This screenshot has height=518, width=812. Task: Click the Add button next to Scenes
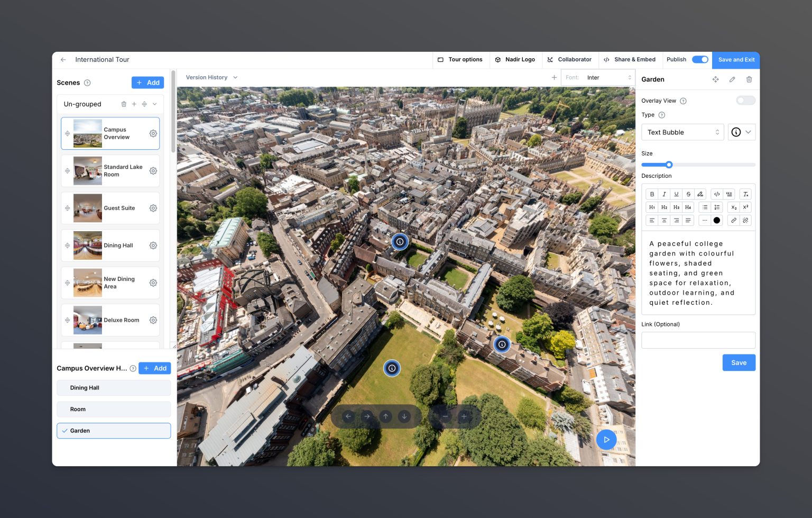coord(147,83)
